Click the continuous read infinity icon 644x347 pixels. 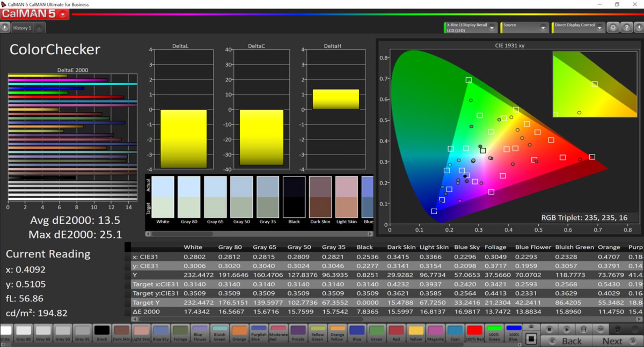point(600,329)
